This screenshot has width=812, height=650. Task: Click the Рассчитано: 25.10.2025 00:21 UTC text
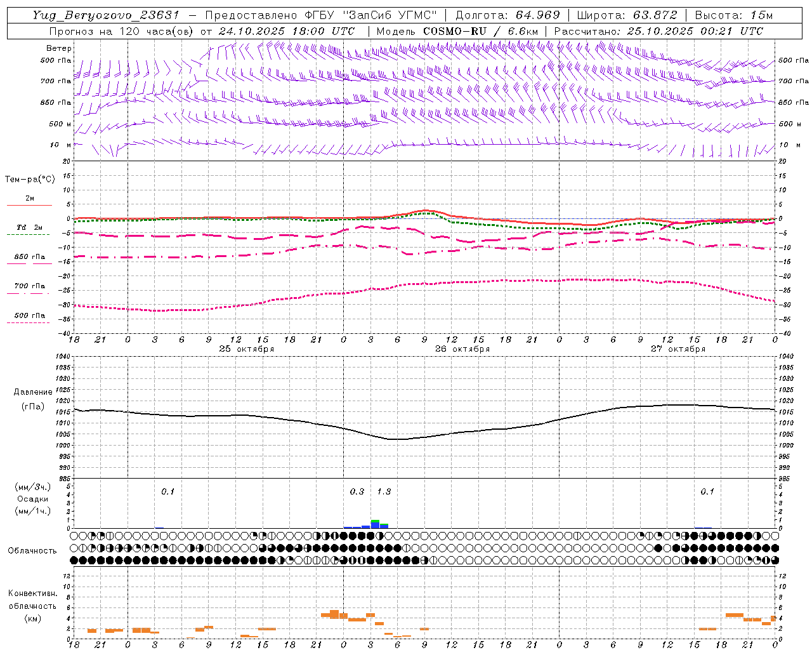tap(658, 31)
